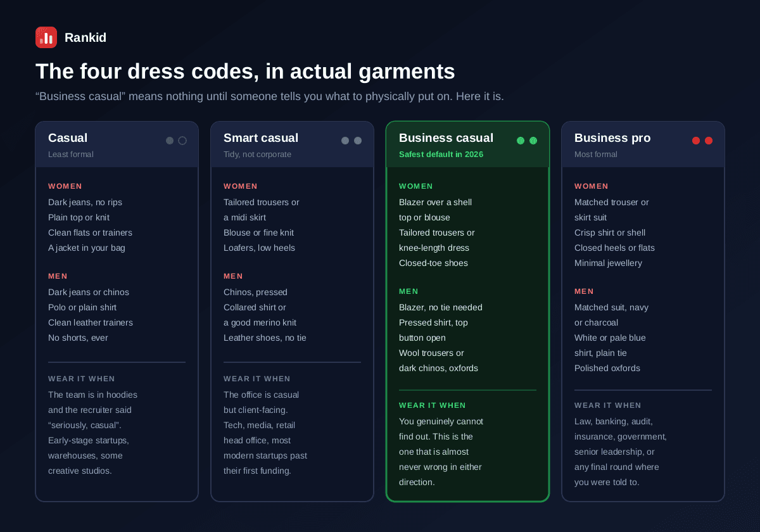760x532 pixels.
Task: Click the red Rankid logo icon
Action: click(x=46, y=37)
